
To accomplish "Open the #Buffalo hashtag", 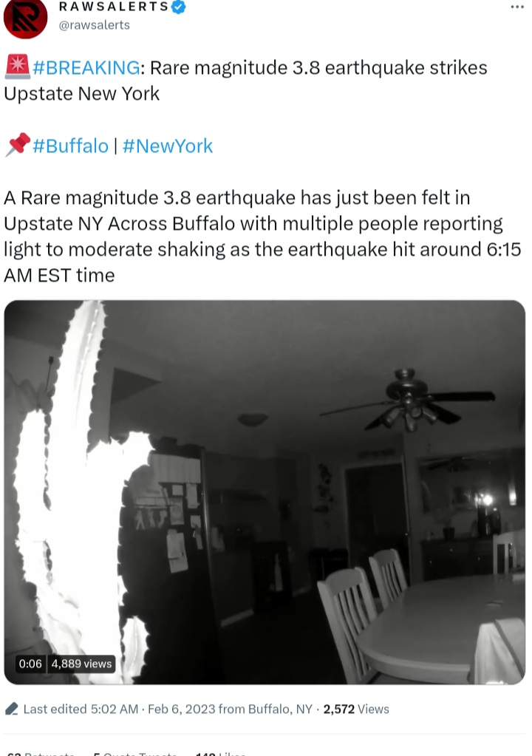I will tap(70, 146).
